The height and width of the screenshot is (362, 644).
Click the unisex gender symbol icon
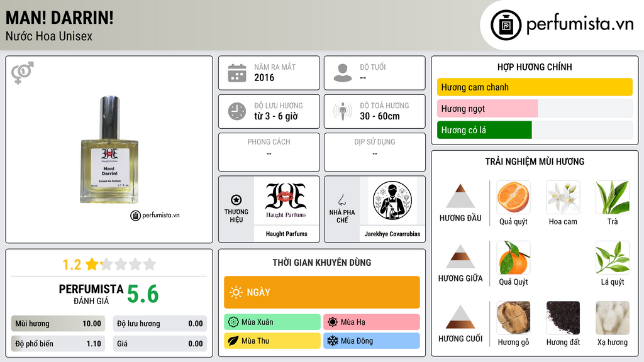pyautogui.click(x=22, y=73)
